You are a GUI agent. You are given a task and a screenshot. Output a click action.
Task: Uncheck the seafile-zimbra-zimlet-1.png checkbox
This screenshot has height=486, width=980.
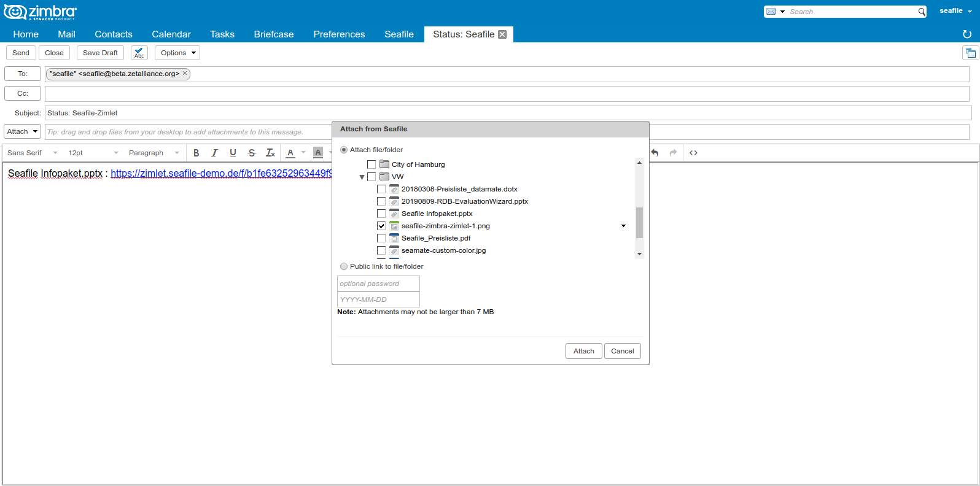pyautogui.click(x=381, y=226)
